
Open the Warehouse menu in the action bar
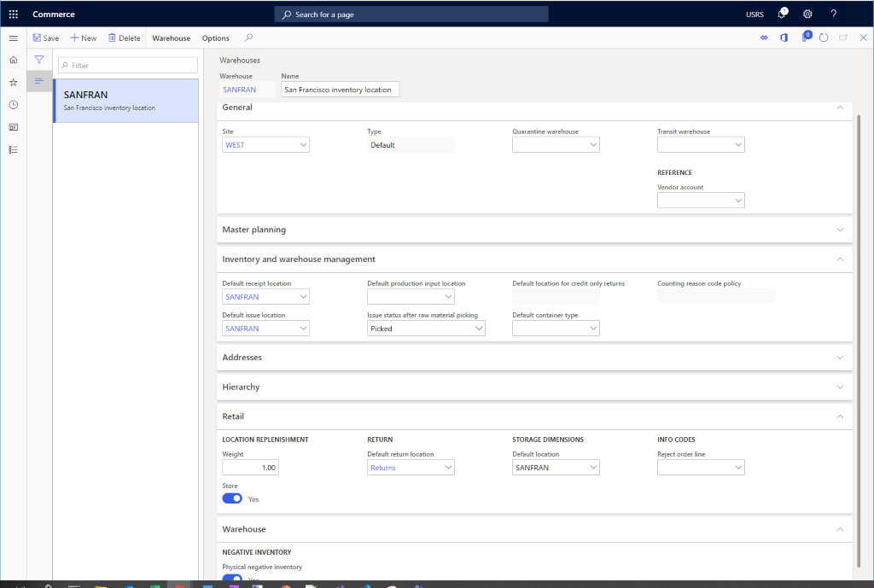coord(171,38)
